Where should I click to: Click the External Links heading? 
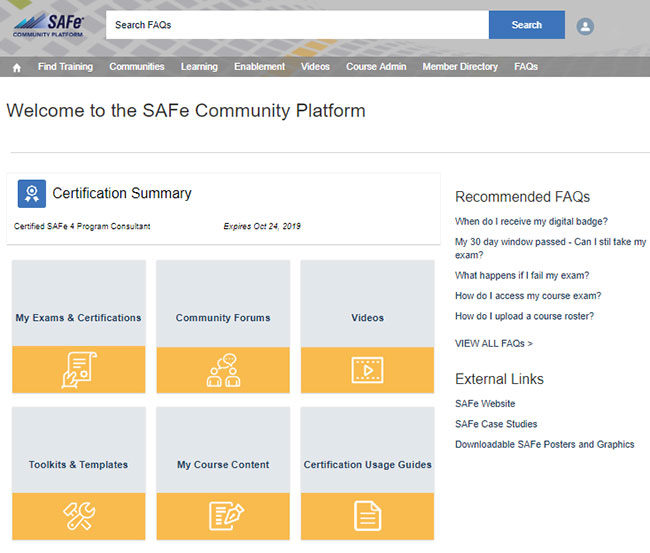click(x=499, y=379)
